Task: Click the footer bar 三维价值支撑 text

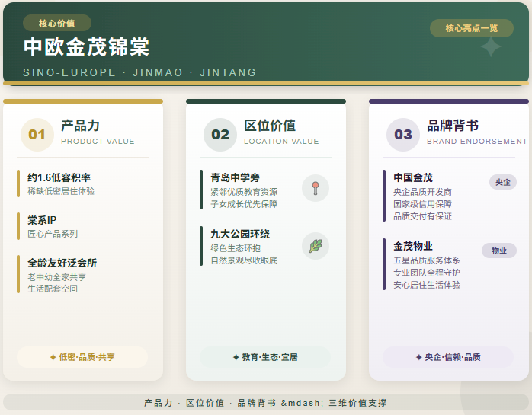Action: pos(357,403)
